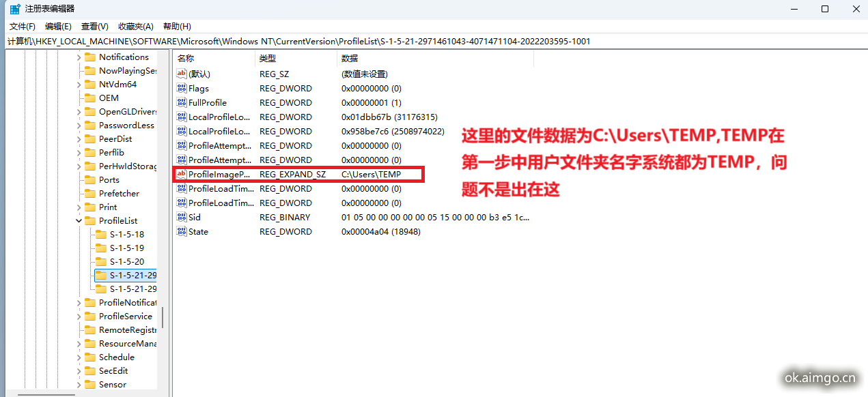
Task: Click the S-1-5-19 folder icon
Action: coord(100,248)
